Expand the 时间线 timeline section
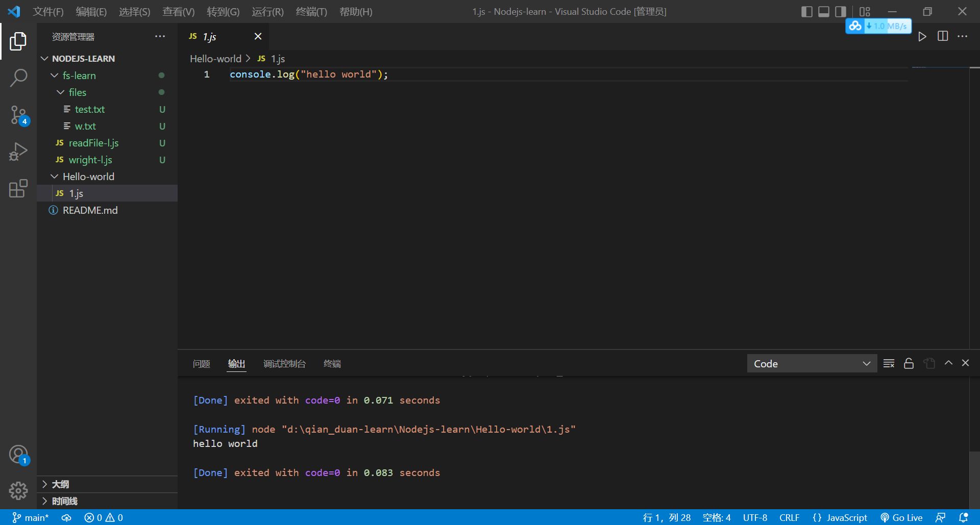This screenshot has height=525, width=980. (x=107, y=501)
